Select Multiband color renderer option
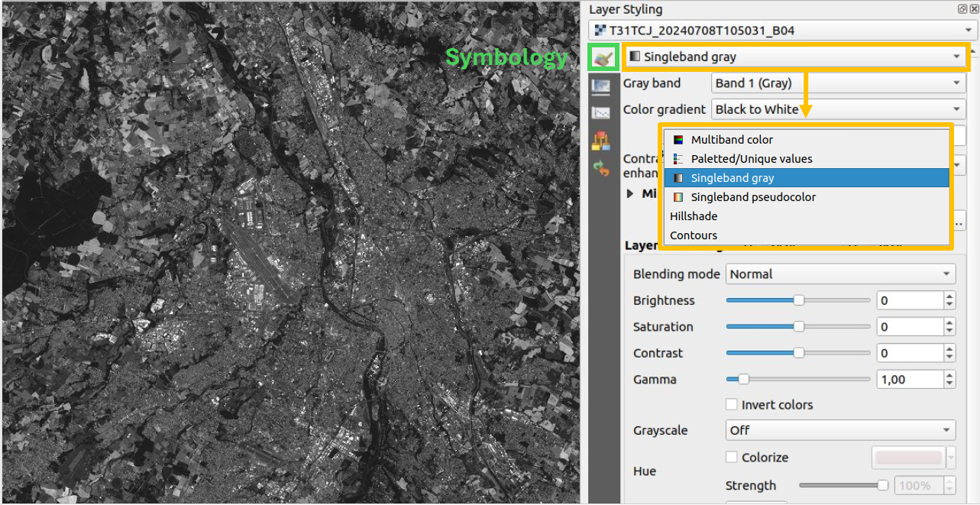 [x=731, y=140]
